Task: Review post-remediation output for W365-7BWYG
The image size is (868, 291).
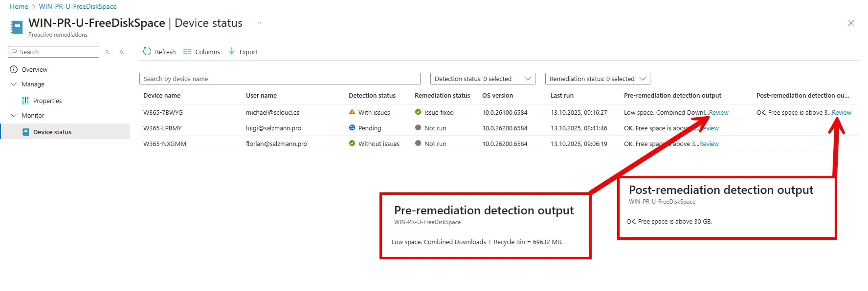Action: click(x=842, y=112)
